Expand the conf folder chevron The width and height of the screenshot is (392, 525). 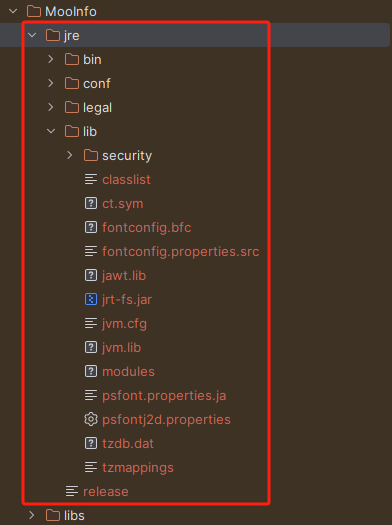click(51, 83)
